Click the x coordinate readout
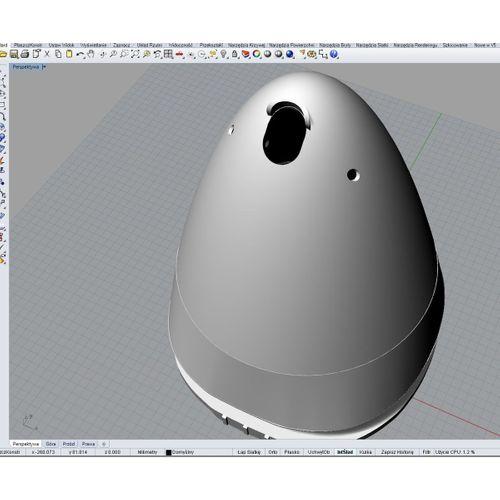This screenshot has height=500, width=500. pyautogui.click(x=43, y=452)
